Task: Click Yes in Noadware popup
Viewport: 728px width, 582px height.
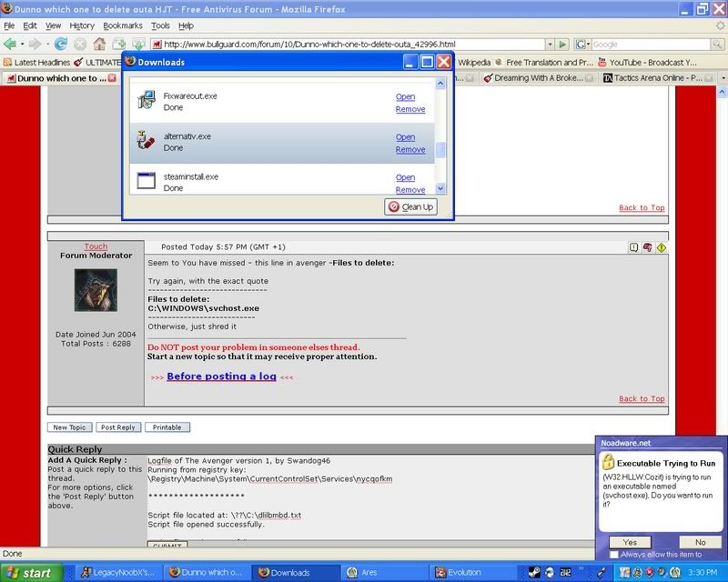Action: [630, 542]
